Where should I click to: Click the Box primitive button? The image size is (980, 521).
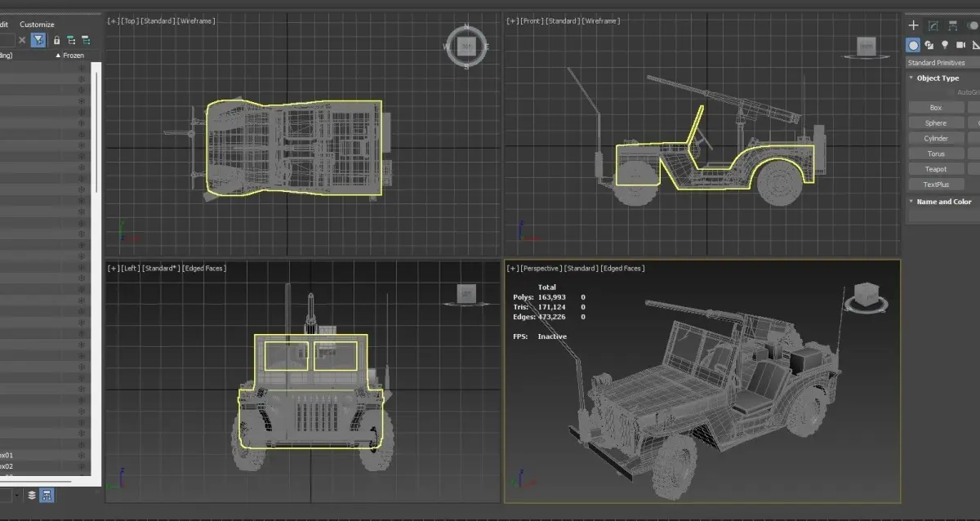click(936, 108)
